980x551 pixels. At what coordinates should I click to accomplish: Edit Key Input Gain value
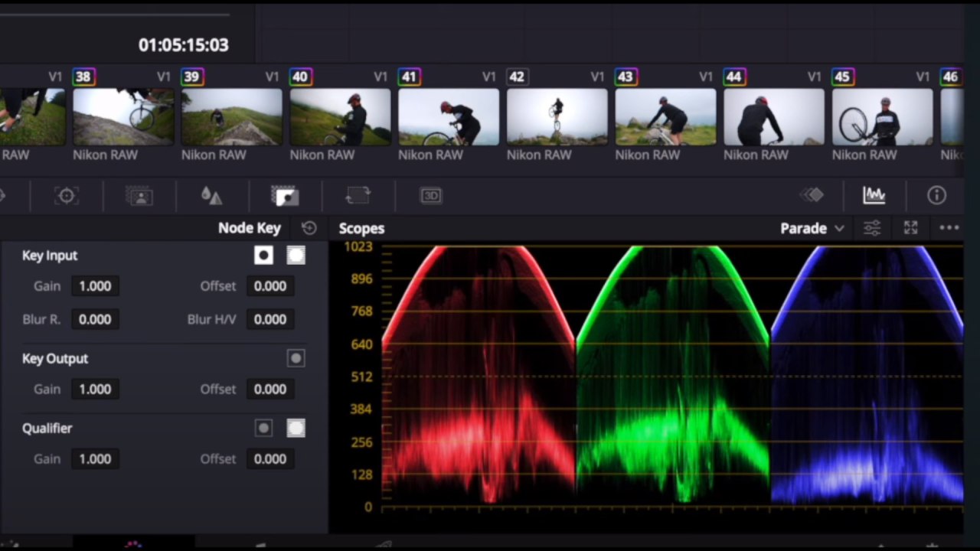pos(95,285)
